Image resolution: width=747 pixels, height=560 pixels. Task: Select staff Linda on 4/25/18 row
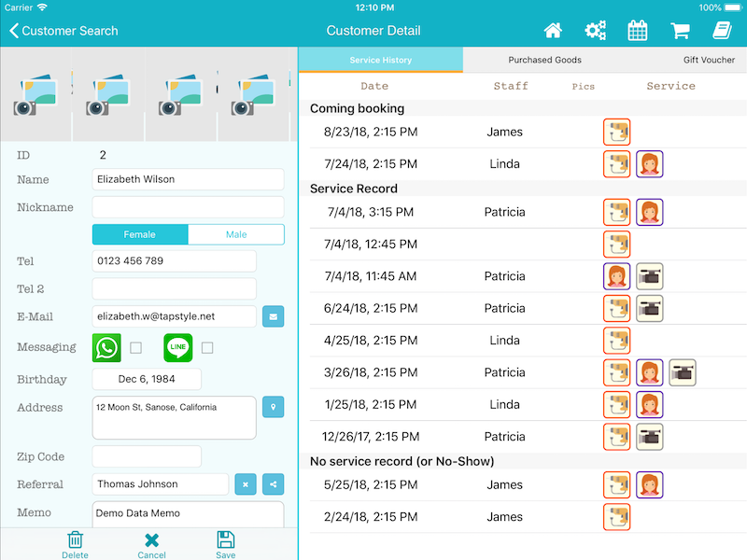pyautogui.click(x=504, y=341)
